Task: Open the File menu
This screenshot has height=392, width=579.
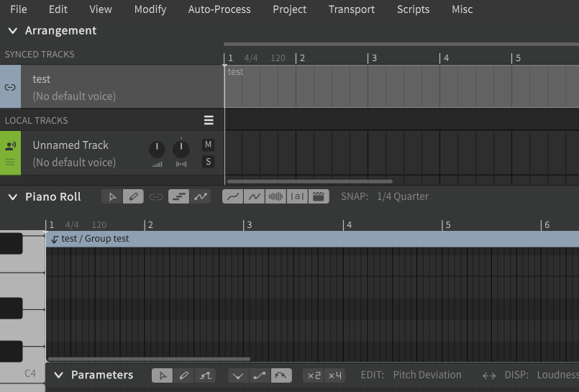Action: (x=19, y=9)
